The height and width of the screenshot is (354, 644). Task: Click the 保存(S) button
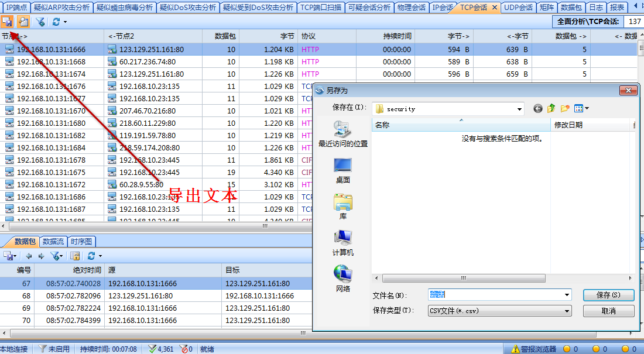click(x=608, y=295)
